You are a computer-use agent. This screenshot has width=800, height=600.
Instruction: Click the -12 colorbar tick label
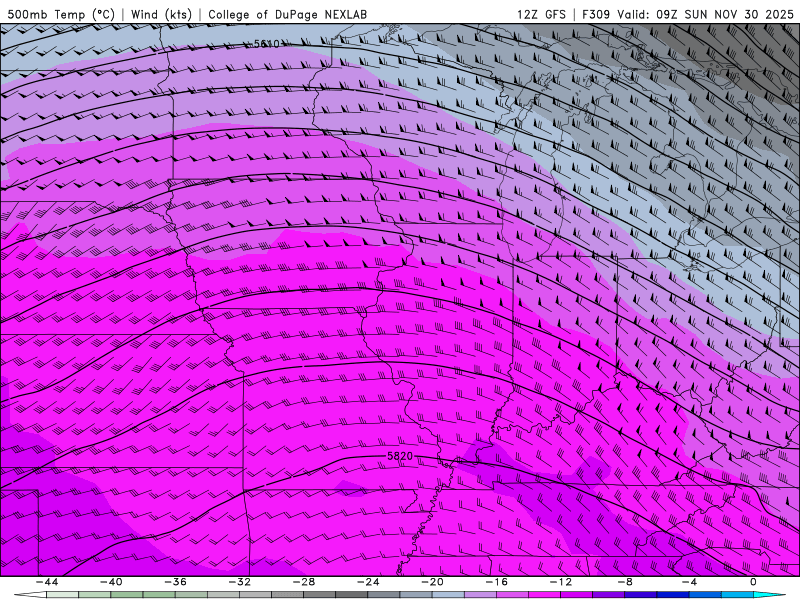tap(561, 582)
